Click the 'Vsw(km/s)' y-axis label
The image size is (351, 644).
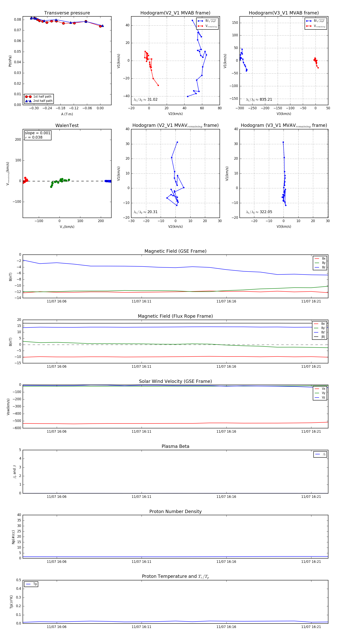point(8,407)
